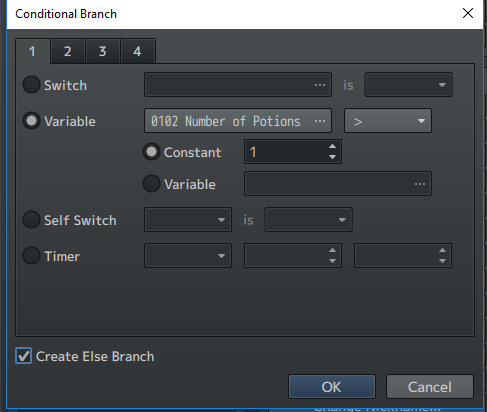The height and width of the screenshot is (412, 487).
Task: Click ellipsis on Number of Potions field
Action: click(x=320, y=121)
